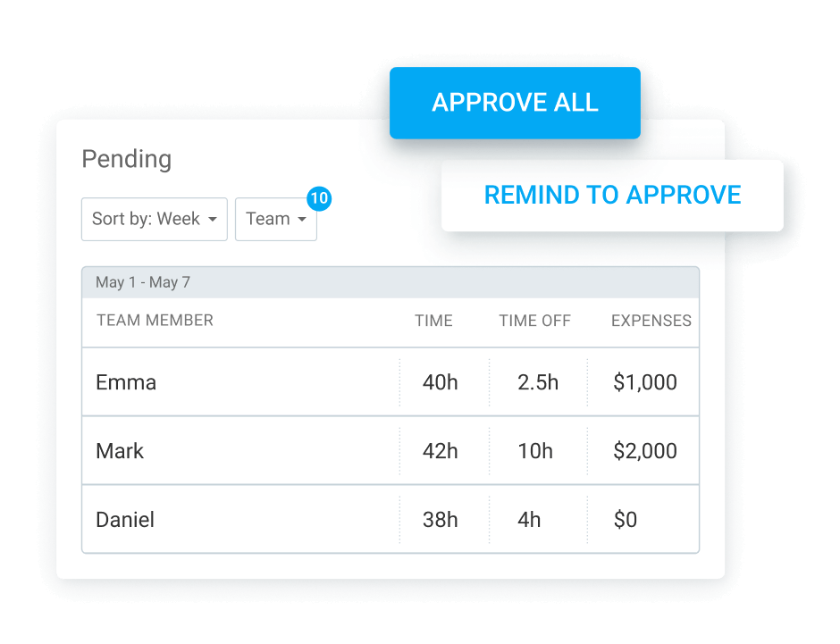
Task: Select Mark's team member row
Action: pyautogui.click(x=120, y=451)
